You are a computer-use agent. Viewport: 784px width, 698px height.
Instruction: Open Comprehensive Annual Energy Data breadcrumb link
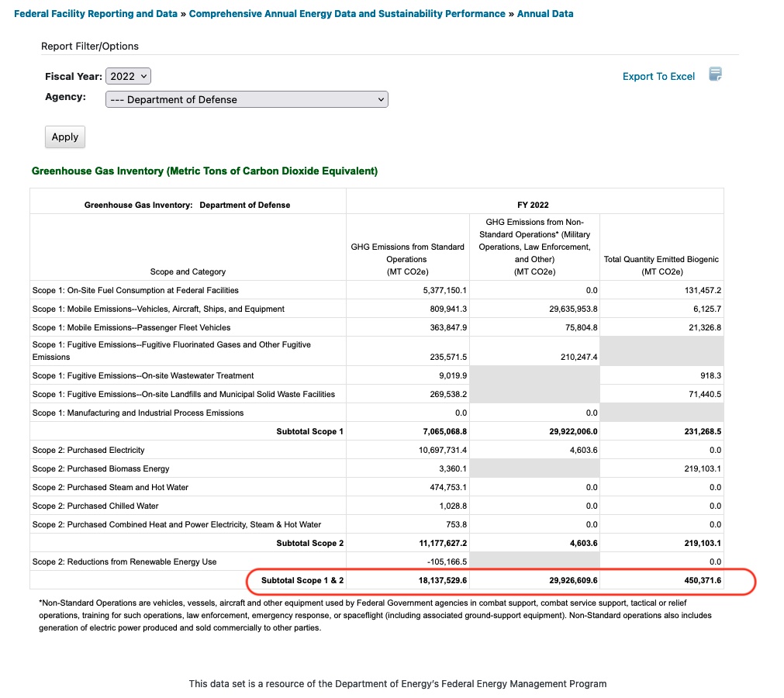click(347, 14)
